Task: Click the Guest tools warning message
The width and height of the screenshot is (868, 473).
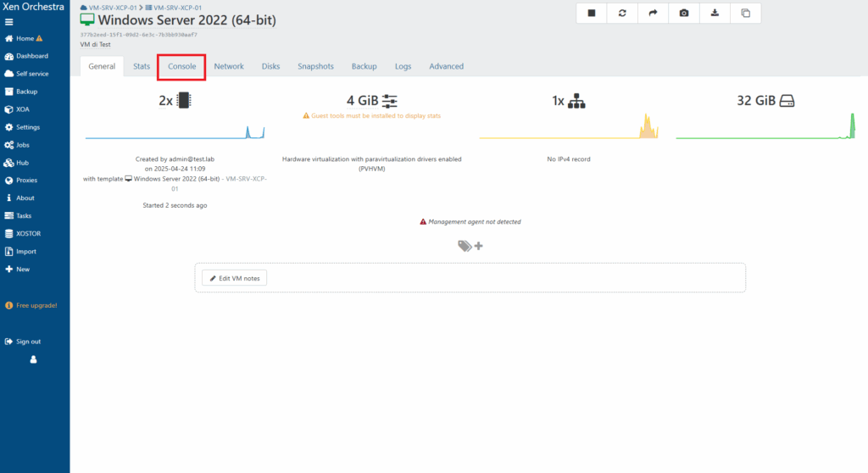Action: click(371, 116)
